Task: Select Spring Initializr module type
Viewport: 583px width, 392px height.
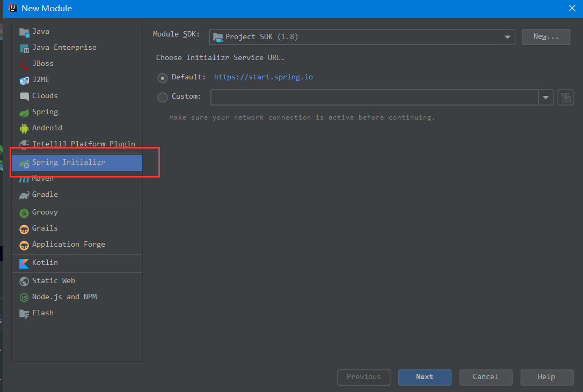Action: (77, 162)
